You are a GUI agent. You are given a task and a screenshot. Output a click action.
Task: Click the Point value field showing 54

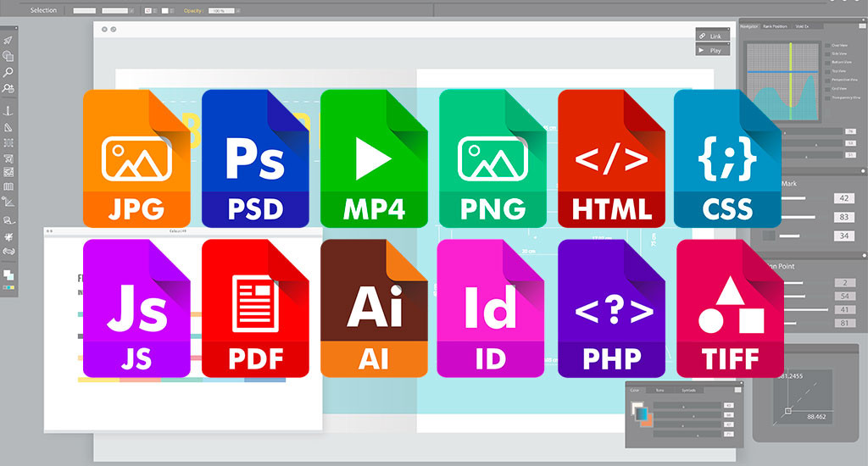(845, 296)
